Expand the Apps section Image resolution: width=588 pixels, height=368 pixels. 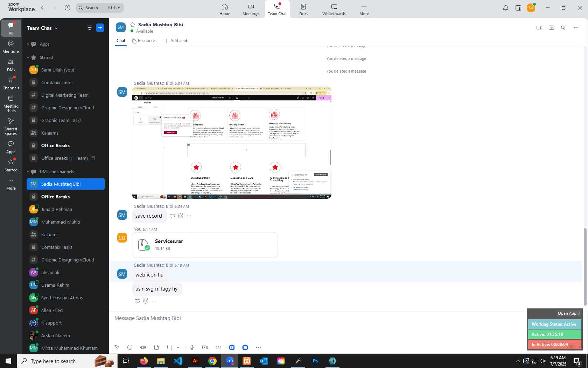28,44
